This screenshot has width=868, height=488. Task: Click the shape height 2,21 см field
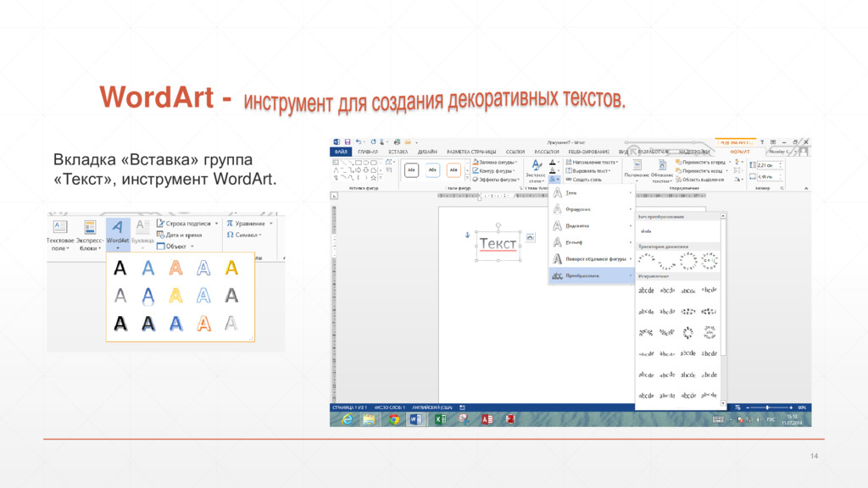pos(768,165)
